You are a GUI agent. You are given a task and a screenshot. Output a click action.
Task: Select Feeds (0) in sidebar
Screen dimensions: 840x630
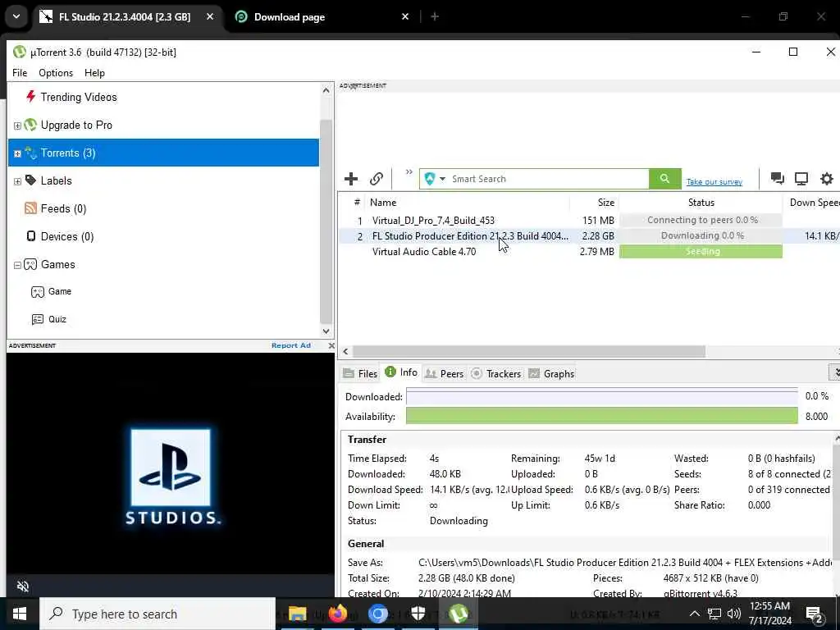(x=56, y=208)
